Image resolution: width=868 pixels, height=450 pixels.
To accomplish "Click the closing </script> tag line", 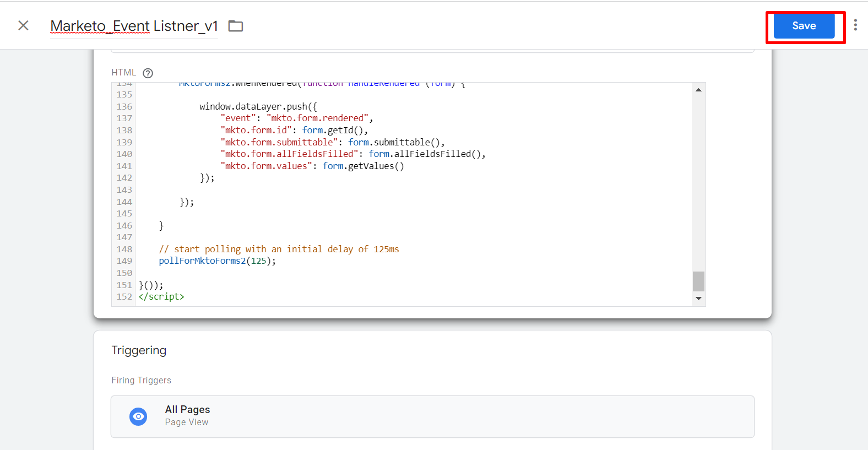I will click(161, 296).
